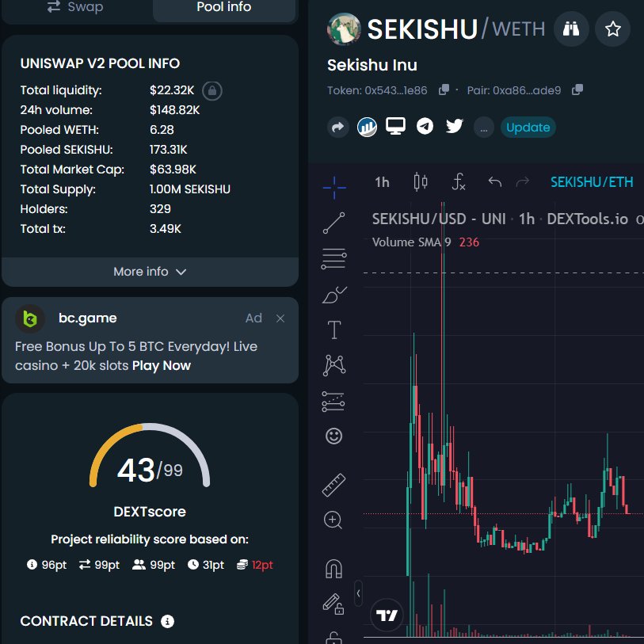
Task: Select the brush drawing tool
Action: [334, 295]
